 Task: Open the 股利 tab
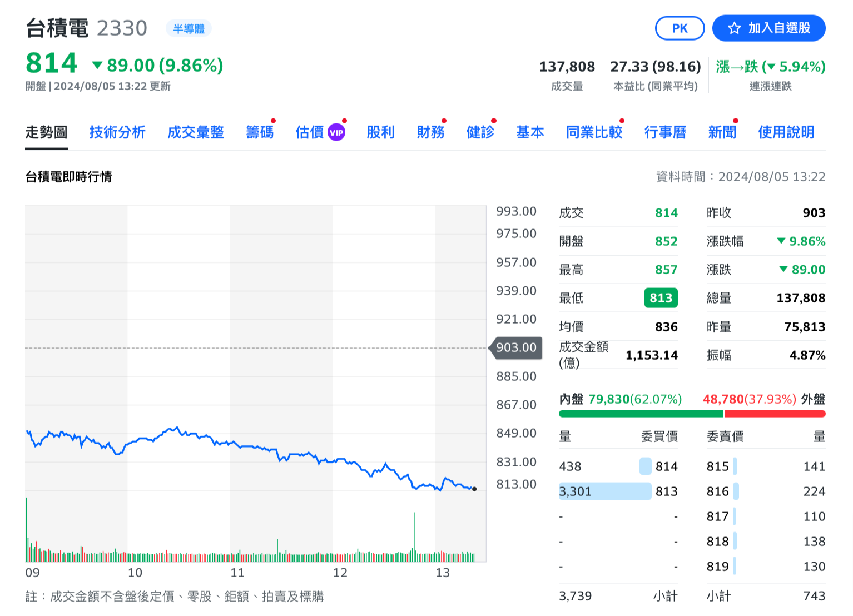[x=380, y=132]
